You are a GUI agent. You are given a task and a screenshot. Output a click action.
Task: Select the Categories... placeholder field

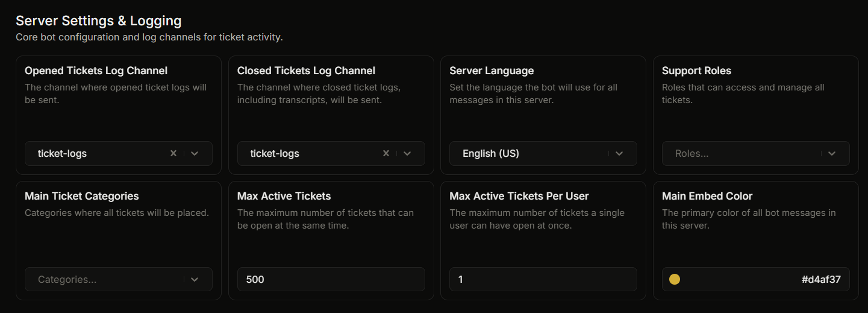point(119,279)
